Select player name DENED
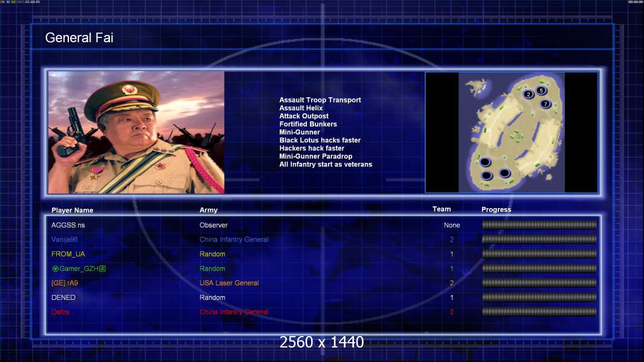 63,297
